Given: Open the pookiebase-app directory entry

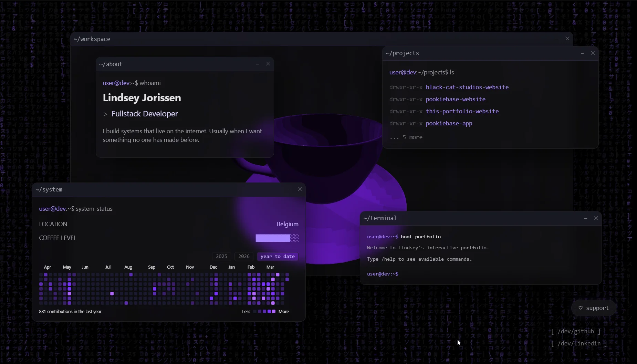Looking at the screenshot, I should click(449, 123).
